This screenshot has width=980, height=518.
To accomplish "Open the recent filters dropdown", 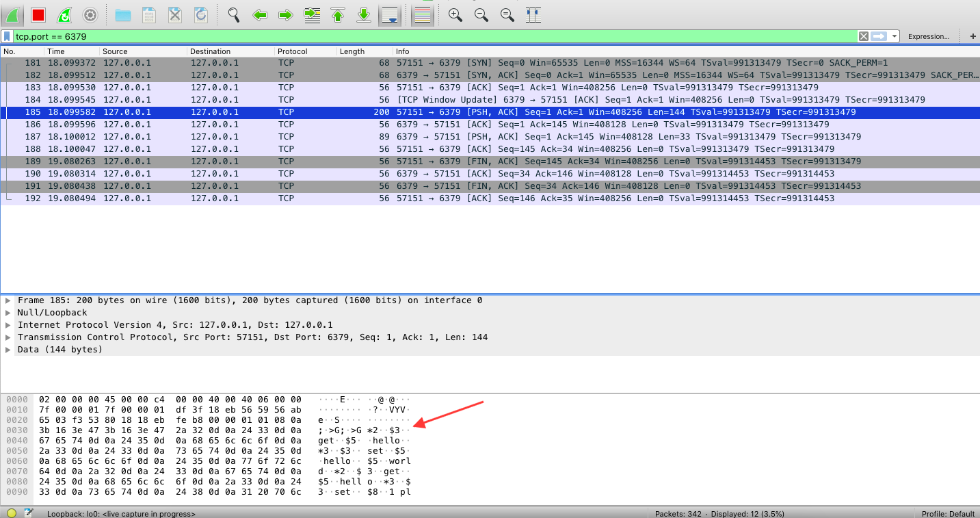I will [x=895, y=36].
